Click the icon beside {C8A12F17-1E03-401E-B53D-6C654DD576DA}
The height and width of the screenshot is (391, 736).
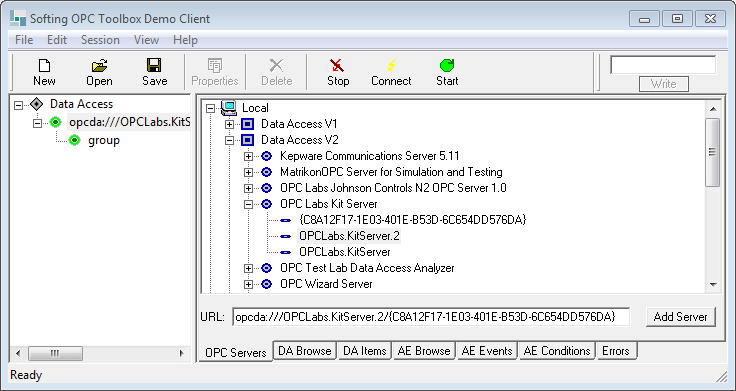click(285, 220)
